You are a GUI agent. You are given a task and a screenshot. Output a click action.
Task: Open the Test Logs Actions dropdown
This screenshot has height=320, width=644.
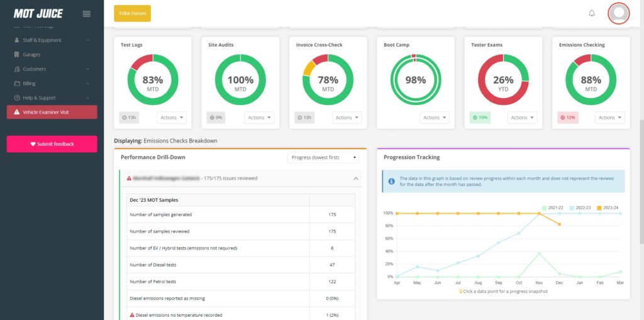172,118
